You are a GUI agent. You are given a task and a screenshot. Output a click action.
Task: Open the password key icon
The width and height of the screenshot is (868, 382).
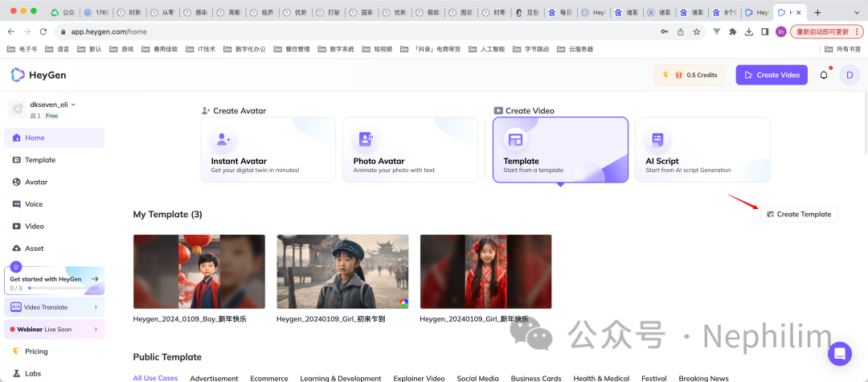[x=665, y=31]
